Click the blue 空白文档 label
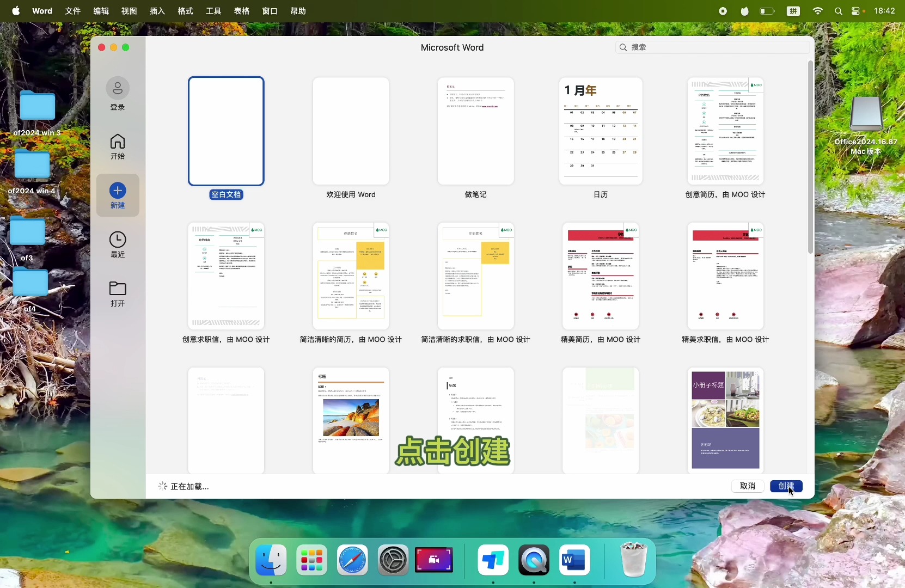The image size is (905, 588). pos(226,194)
